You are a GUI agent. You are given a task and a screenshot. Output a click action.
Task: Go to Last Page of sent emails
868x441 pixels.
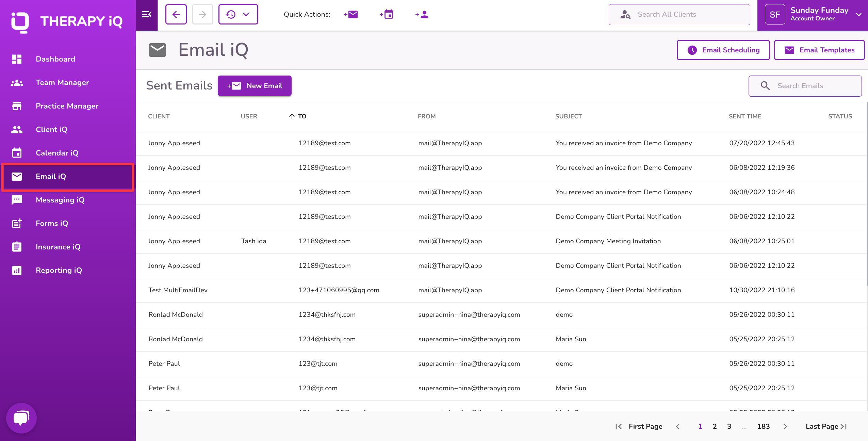click(824, 426)
